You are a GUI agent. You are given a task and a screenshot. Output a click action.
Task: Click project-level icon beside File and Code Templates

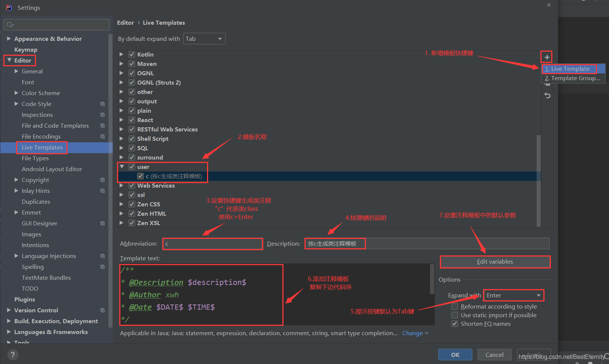pyautogui.click(x=102, y=125)
